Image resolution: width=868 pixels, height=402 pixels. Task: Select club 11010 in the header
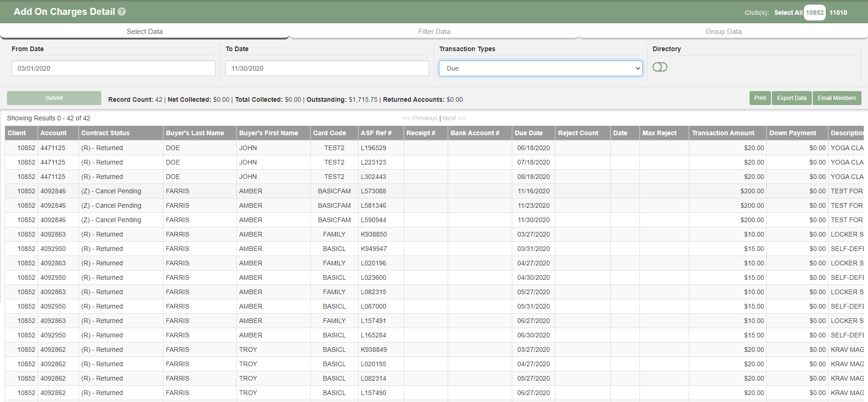pos(838,13)
